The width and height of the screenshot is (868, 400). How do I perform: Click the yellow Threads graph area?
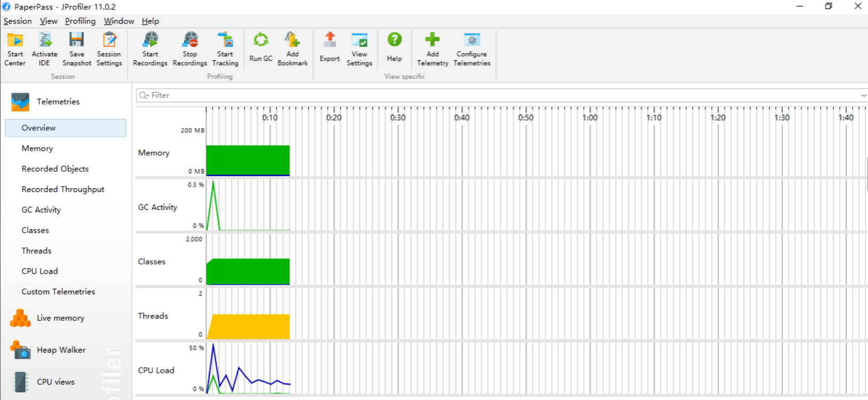coord(248,327)
